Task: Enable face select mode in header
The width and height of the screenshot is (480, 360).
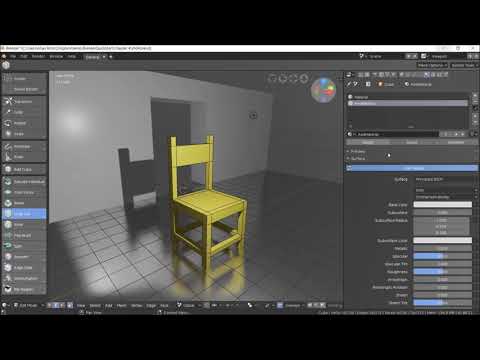Action: (62, 305)
